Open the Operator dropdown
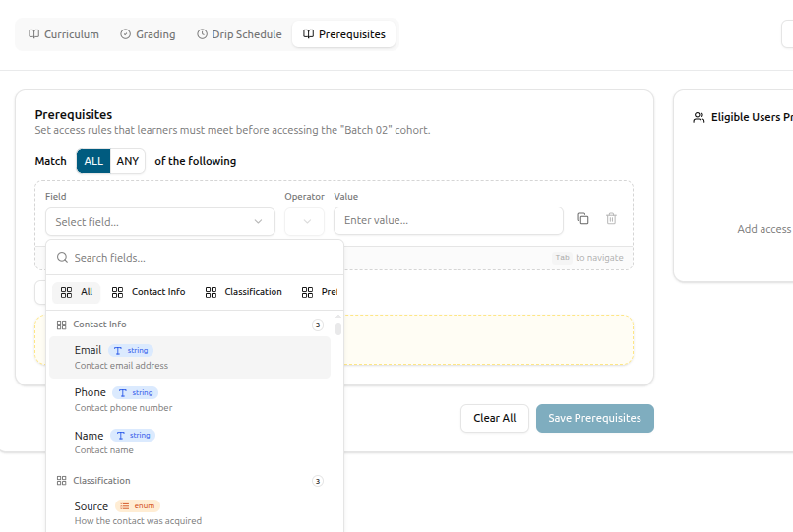The height and width of the screenshot is (532, 793). click(304, 222)
